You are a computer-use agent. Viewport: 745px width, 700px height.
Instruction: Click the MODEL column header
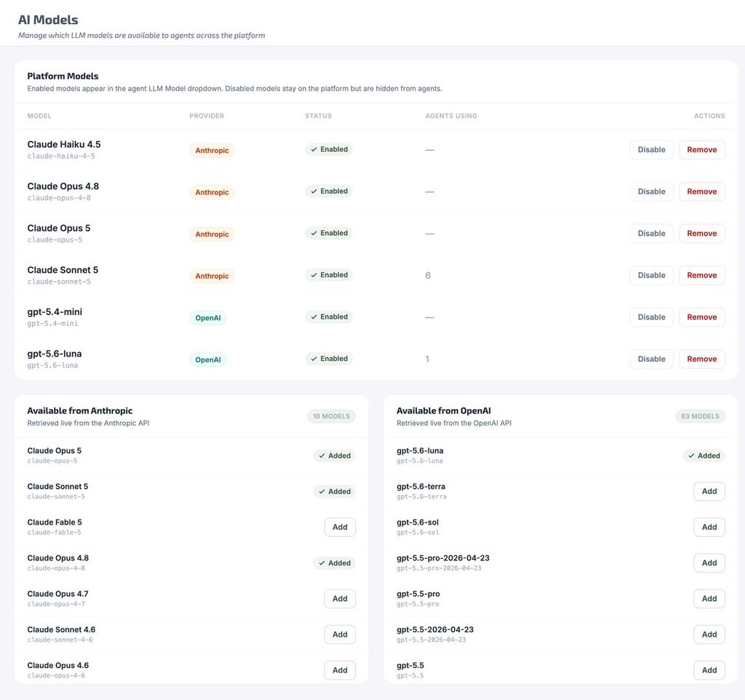coord(39,116)
